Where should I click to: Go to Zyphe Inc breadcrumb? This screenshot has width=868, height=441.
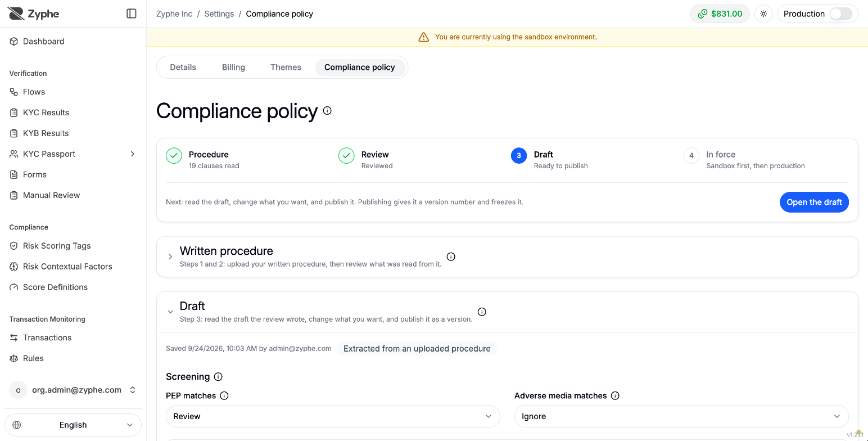pos(174,14)
